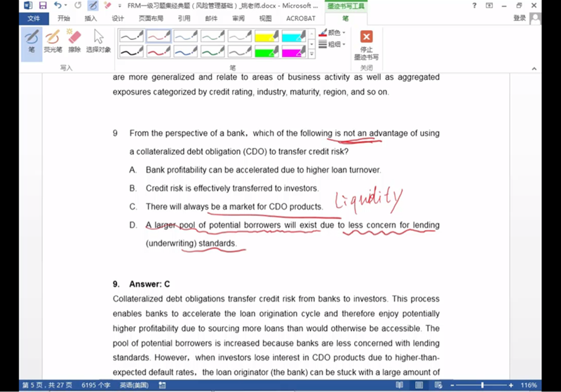This screenshot has height=392, width=561.
Task: Open the undo history dropdown arrow
Action: 66,6
